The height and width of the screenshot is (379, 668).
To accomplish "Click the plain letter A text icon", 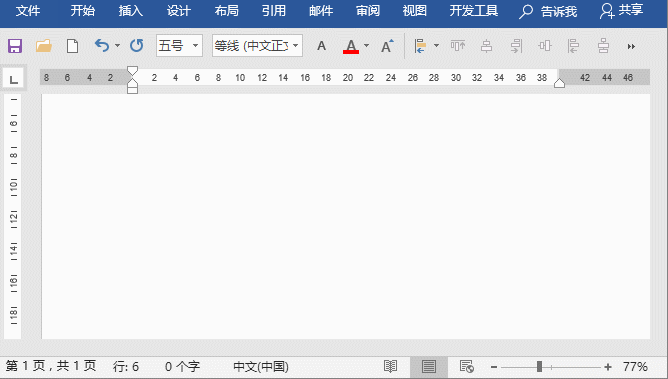I will coord(322,46).
